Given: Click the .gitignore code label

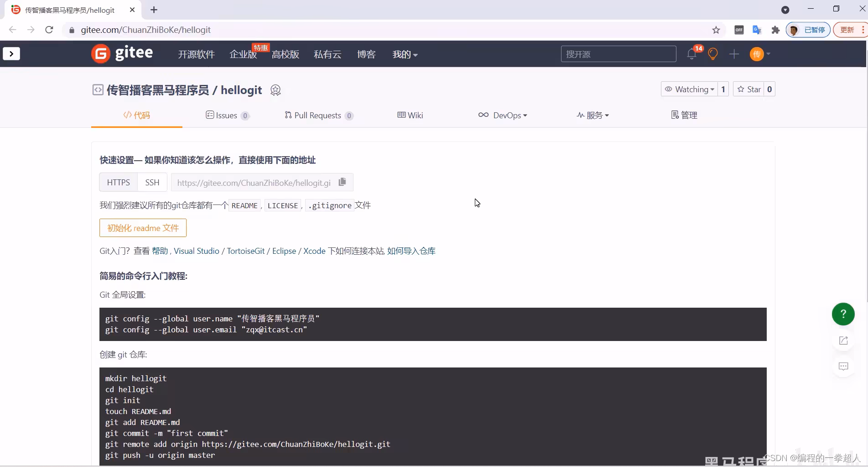Looking at the screenshot, I should click(329, 205).
